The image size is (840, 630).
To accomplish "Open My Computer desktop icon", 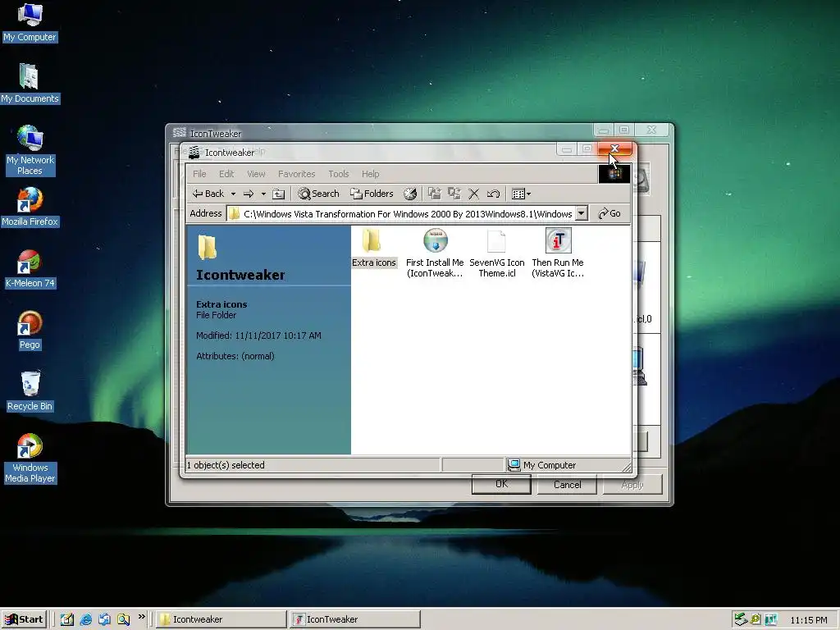I will tap(30, 23).
